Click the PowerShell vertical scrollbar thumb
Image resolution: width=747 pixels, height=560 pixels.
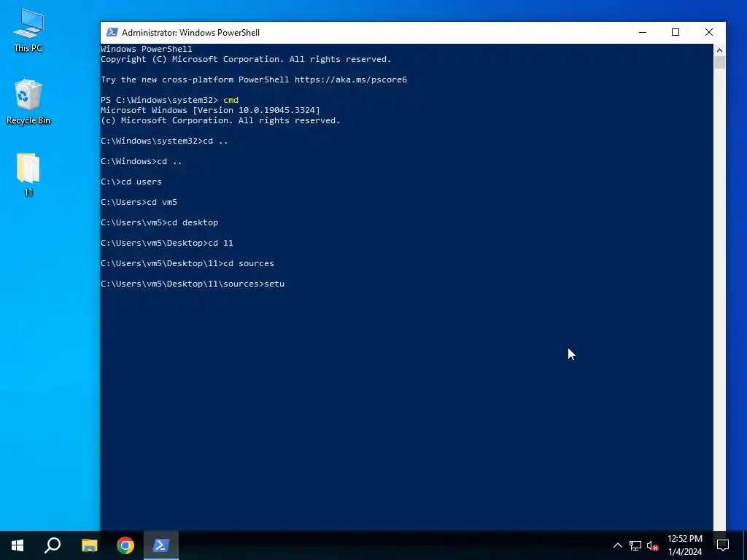[719, 63]
